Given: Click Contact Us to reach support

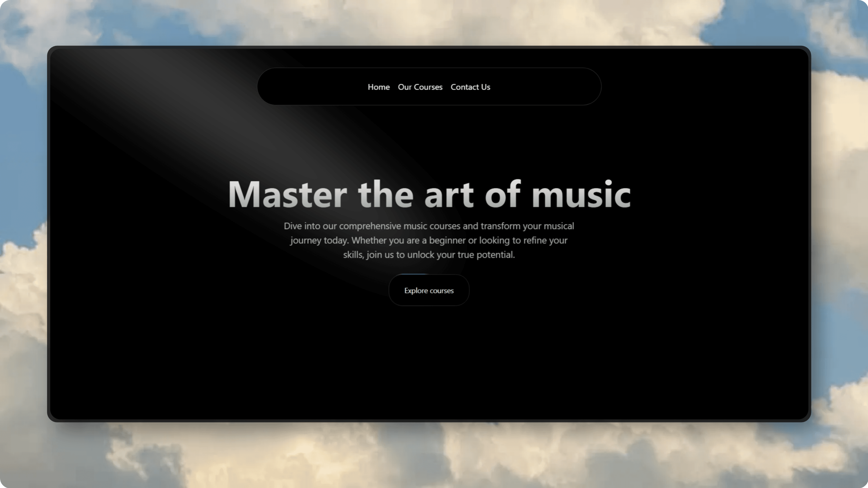Looking at the screenshot, I should [x=470, y=87].
